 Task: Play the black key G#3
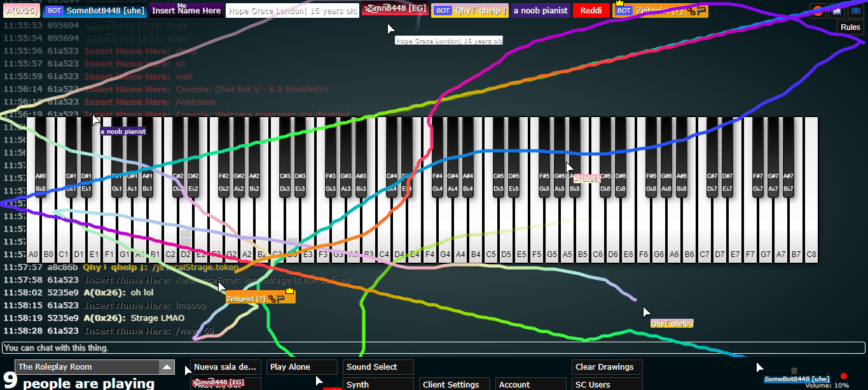point(346,156)
